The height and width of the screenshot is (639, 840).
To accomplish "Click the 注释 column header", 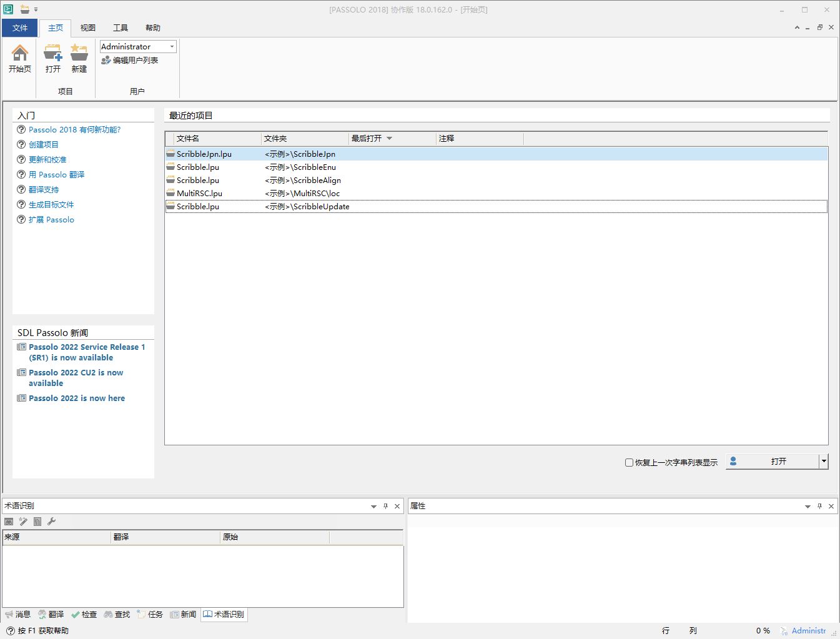I will [480, 139].
